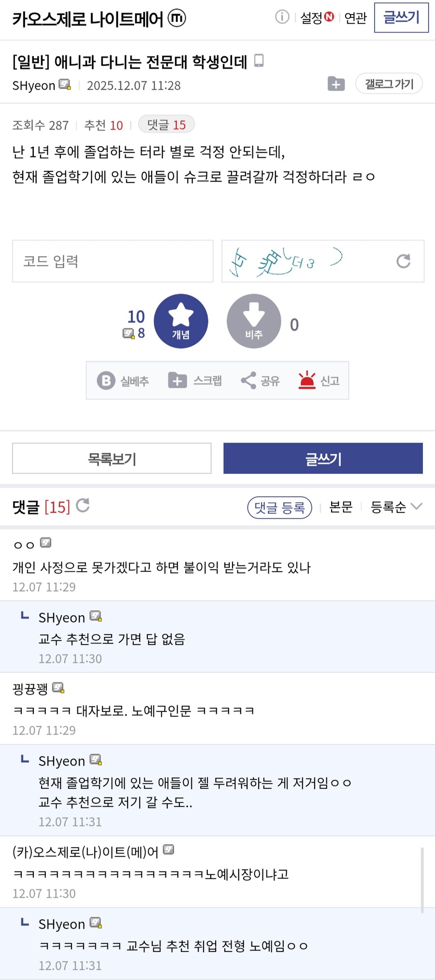This screenshot has width=435, height=980.
Task: Switch to the 연관 menu item
Action: (x=356, y=18)
